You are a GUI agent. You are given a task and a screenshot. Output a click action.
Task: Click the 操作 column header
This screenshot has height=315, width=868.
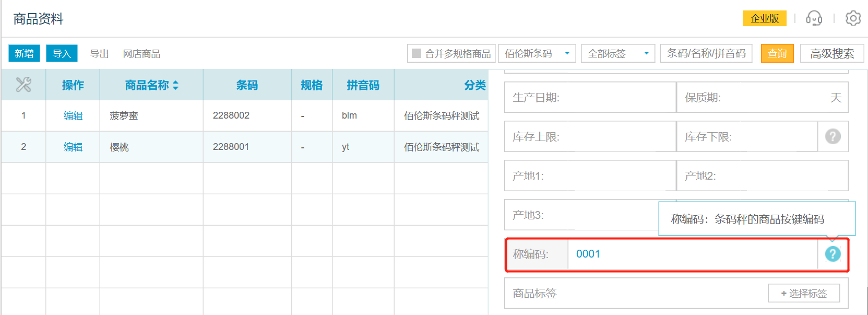(x=73, y=85)
